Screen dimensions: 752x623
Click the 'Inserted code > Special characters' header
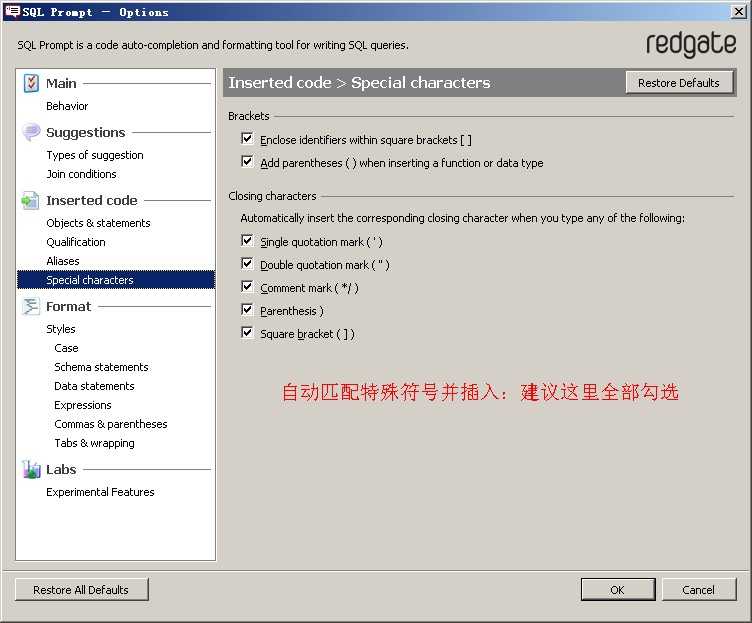(x=359, y=82)
